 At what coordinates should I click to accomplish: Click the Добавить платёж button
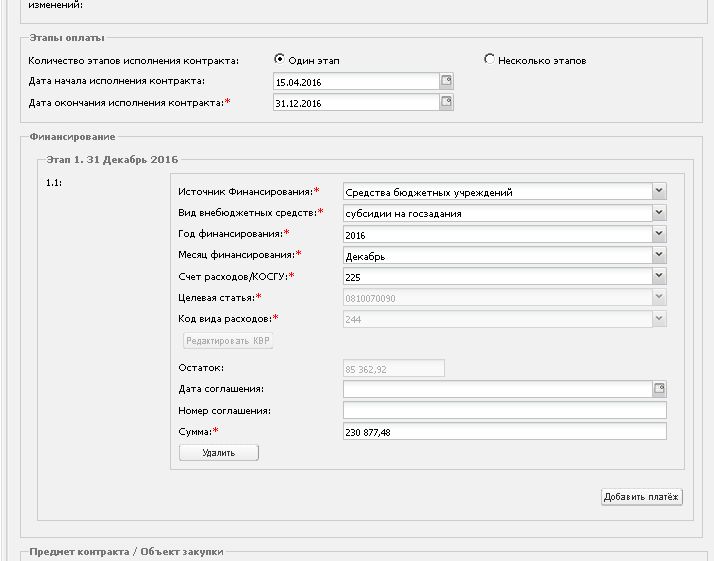(x=641, y=497)
